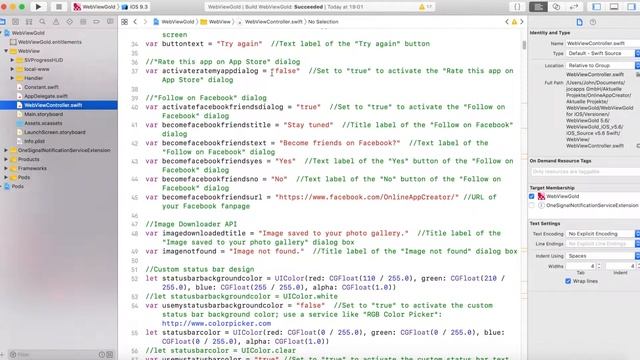Click the editor vertical scrollbar thumb

click(x=524, y=45)
